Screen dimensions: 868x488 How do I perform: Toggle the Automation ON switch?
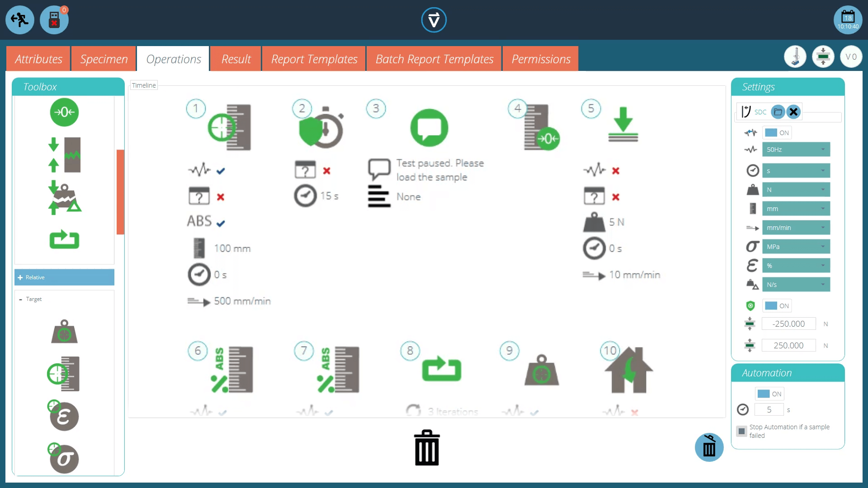coord(770,394)
